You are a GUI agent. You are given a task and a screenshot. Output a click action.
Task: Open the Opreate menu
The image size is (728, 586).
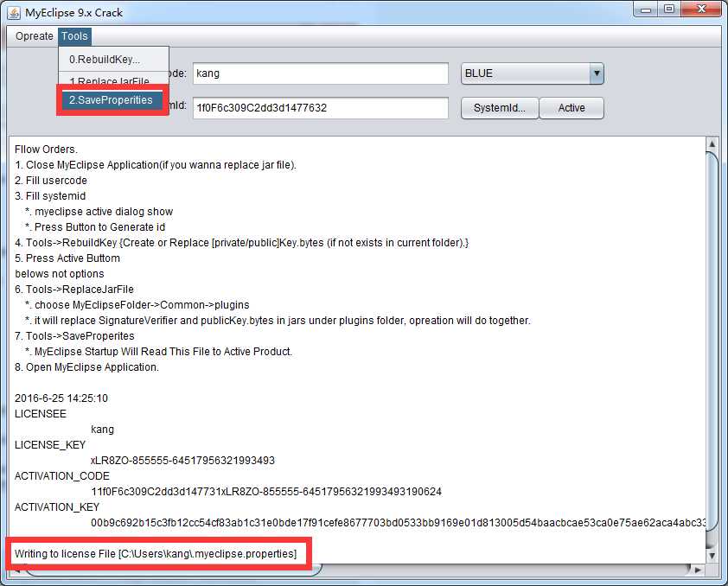coord(34,36)
